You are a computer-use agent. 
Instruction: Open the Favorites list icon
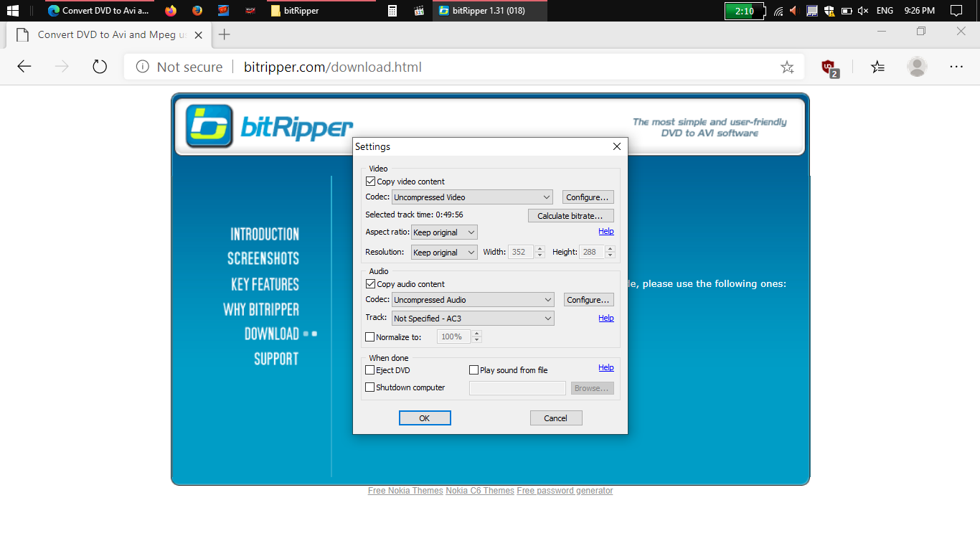click(x=877, y=67)
